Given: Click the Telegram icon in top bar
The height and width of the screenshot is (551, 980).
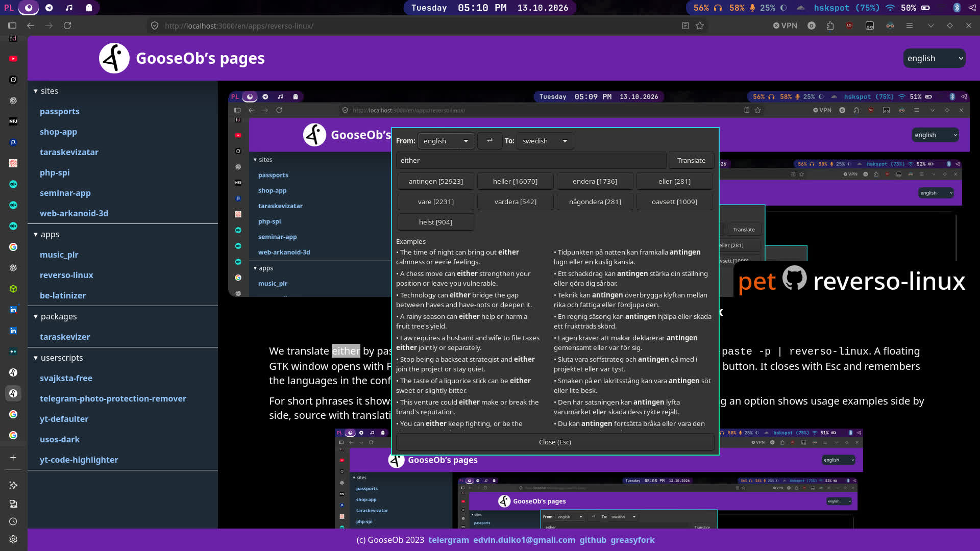Looking at the screenshot, I should 49,8.
